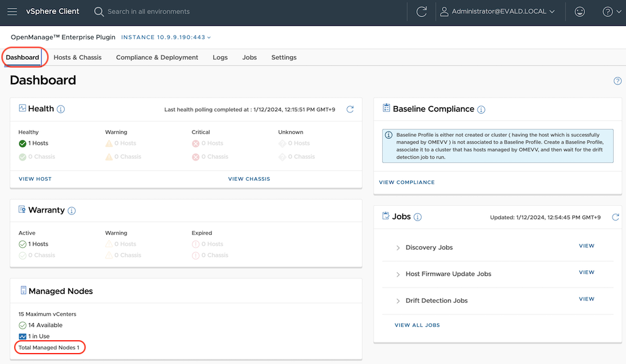Click the Unknown 0 Hosts entry

coord(298,143)
